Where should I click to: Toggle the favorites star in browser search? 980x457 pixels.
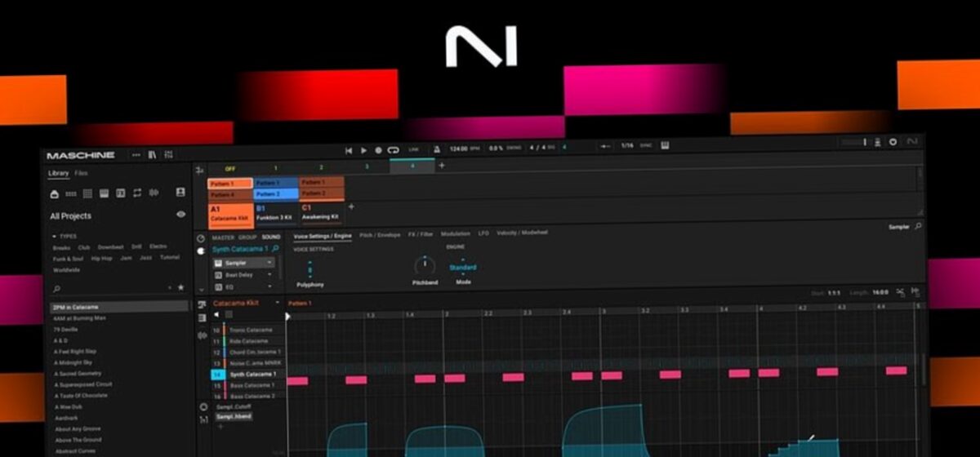pyautogui.click(x=181, y=288)
